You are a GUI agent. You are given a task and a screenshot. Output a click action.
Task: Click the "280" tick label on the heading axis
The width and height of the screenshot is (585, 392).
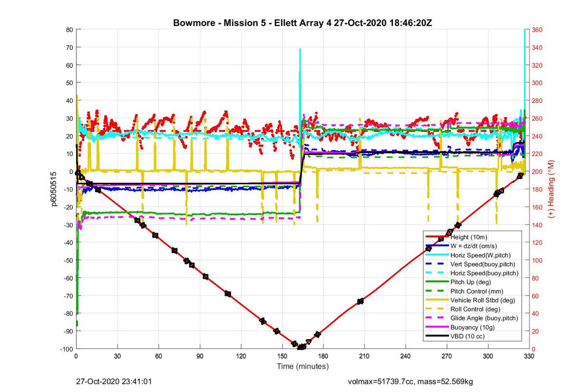537,101
